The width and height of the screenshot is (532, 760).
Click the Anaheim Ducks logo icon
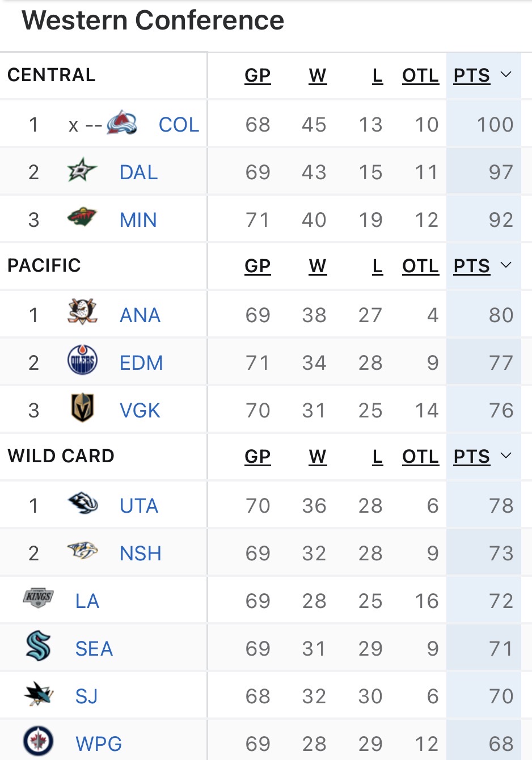[82, 313]
